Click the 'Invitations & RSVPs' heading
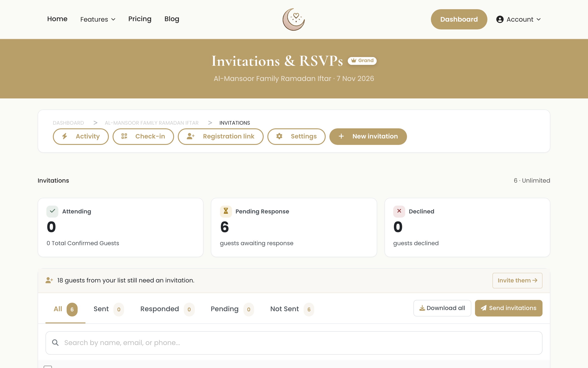The image size is (588, 368). coord(277,60)
